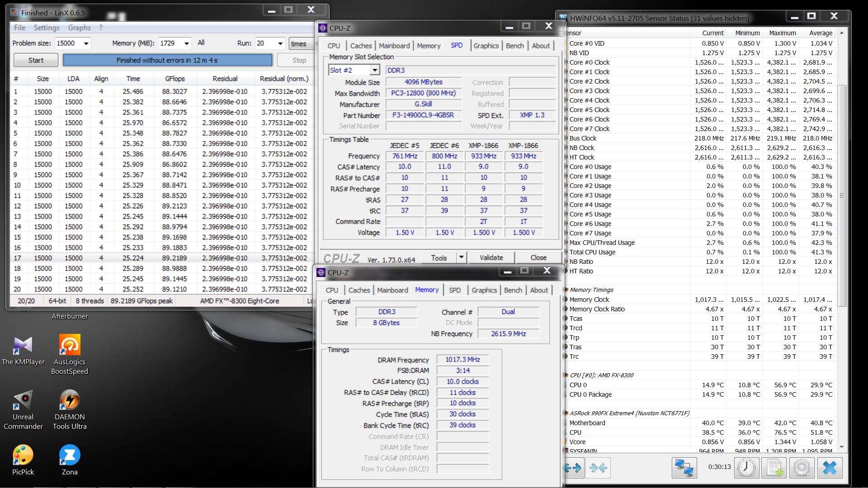The width and height of the screenshot is (868, 488).
Task: Click HWiNFO collapse columns arrows icon
Action: click(x=599, y=468)
